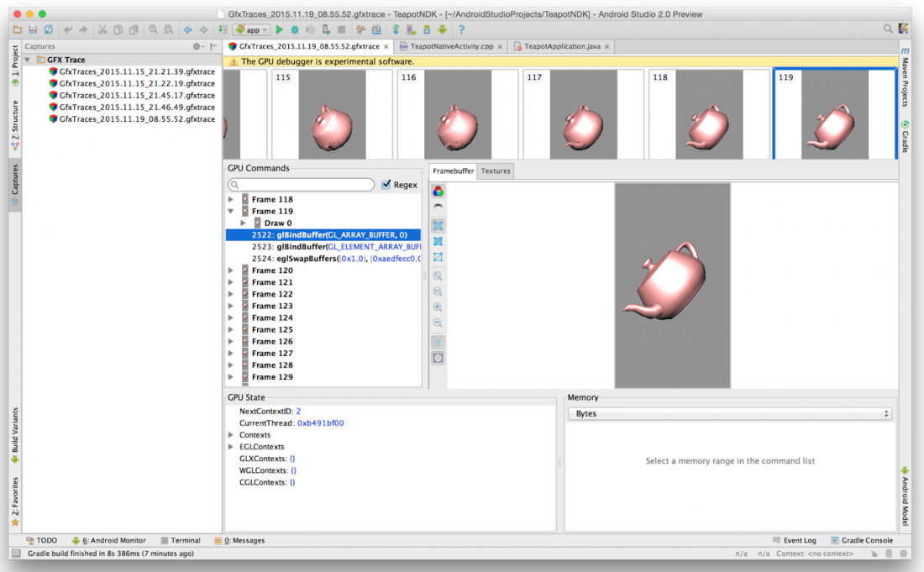
Task: Open the Project side panel tab
Action: pyautogui.click(x=15, y=66)
